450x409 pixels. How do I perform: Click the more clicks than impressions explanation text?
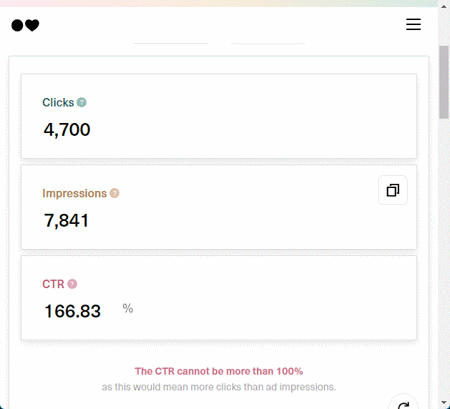pos(219,387)
